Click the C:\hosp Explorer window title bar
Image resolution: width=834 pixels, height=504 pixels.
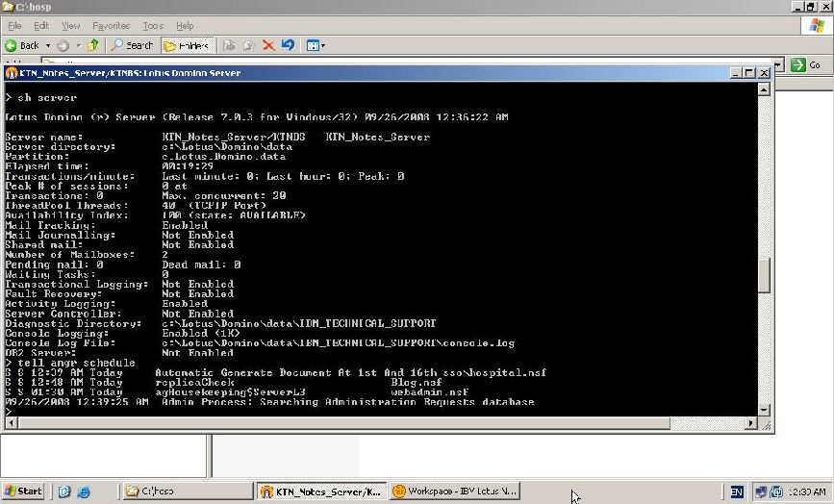[x=393, y=7]
